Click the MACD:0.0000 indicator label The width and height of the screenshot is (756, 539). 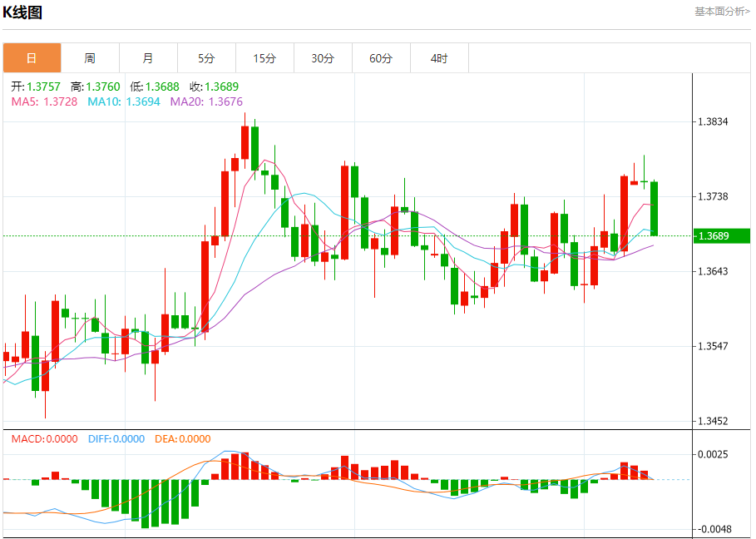click(44, 439)
